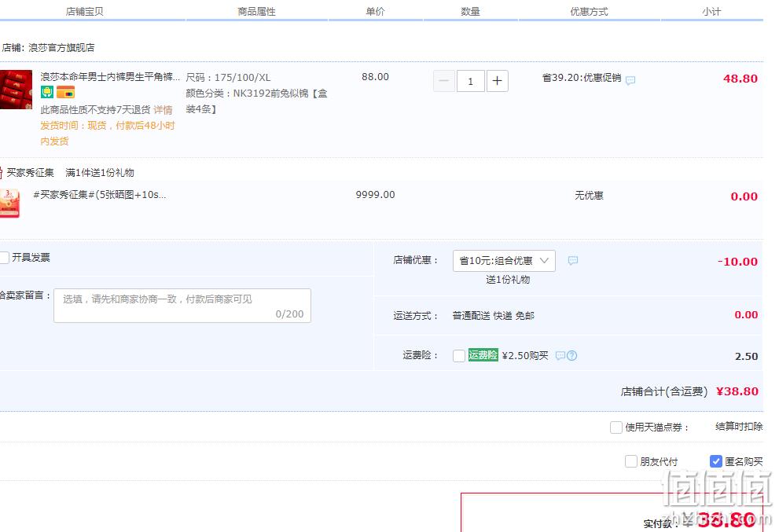Click the 省39.20:优惠促销 text
The width and height of the screenshot is (779, 532).
(582, 78)
